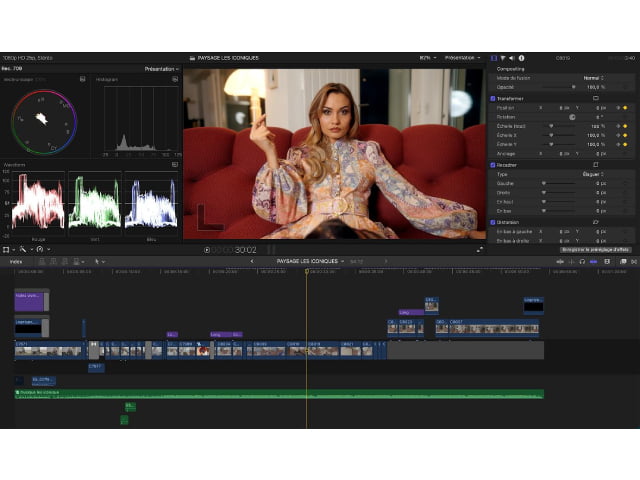Screen dimensions: 640x480
Task: Toggle the Échelle (tout) keyframe diamond
Action: (625, 126)
